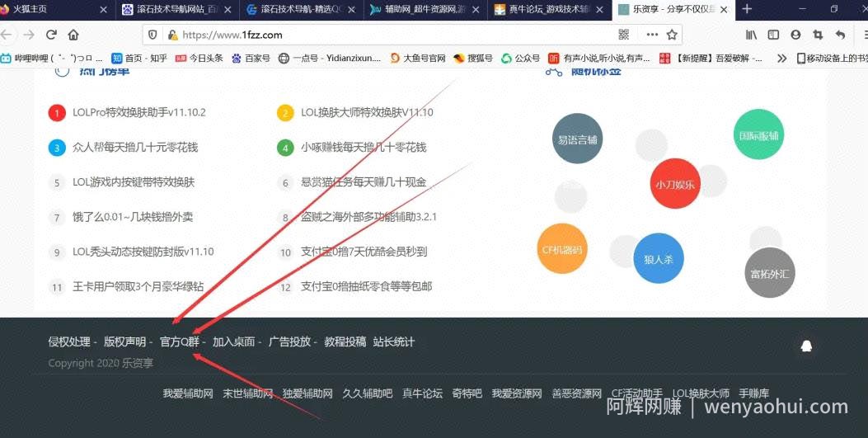Click the screenshot crop icon in toolbar

pos(818,35)
